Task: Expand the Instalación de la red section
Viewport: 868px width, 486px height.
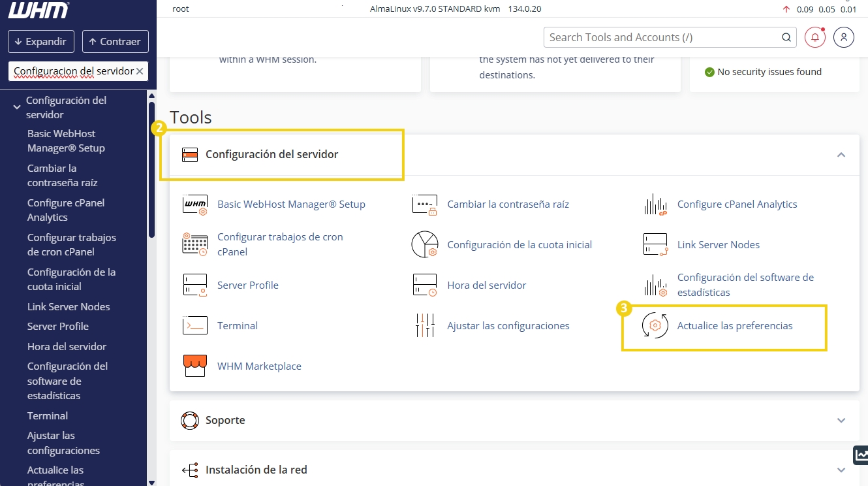Action: (x=841, y=470)
